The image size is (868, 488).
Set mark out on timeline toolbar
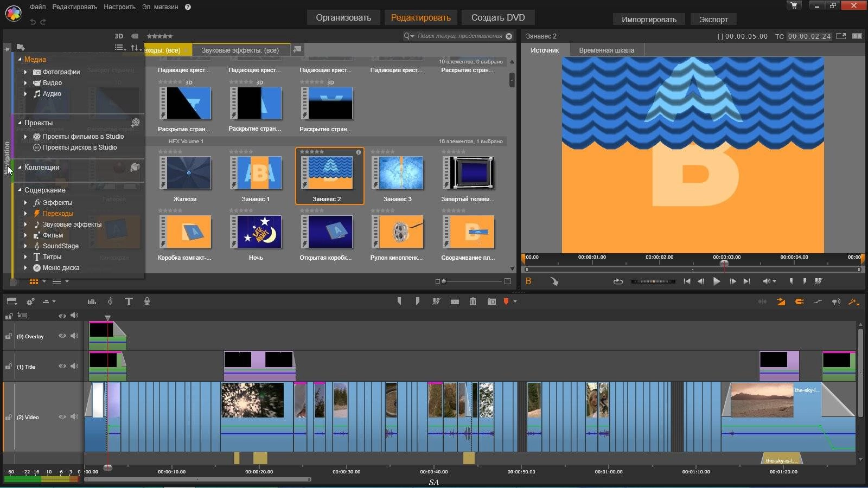pos(417,301)
